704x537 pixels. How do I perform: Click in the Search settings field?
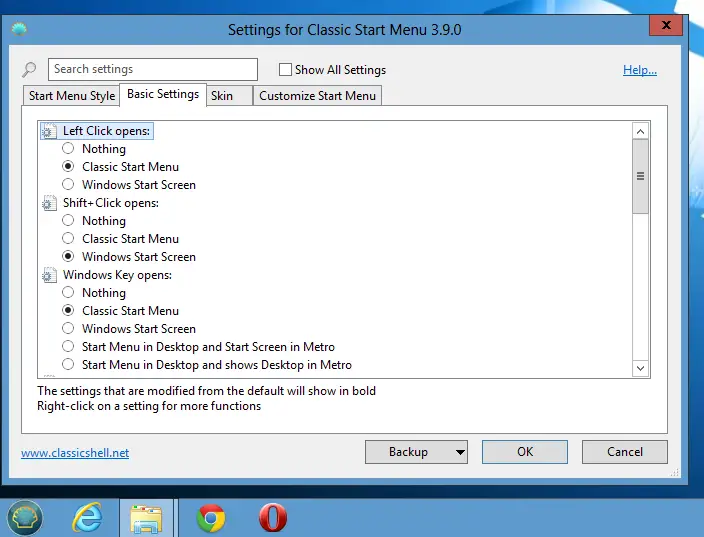coord(153,70)
